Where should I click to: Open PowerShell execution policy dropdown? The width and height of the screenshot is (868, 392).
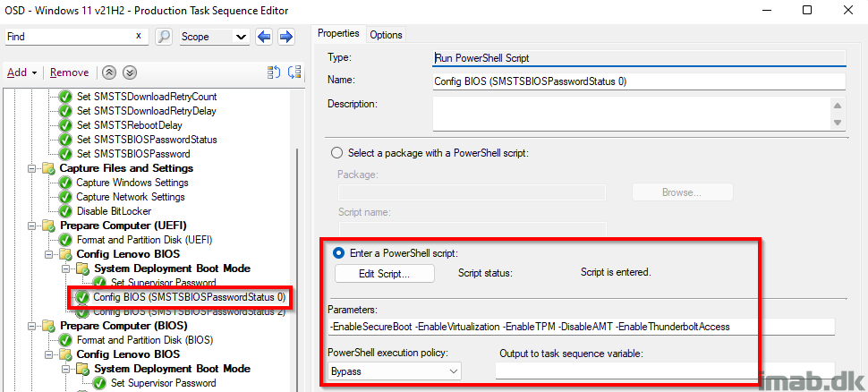(395, 371)
